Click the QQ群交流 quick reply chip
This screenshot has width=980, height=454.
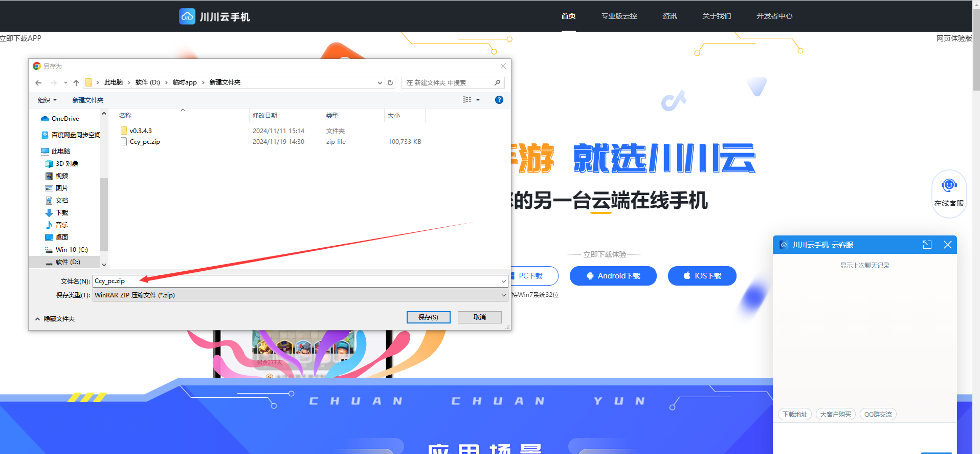point(878,414)
